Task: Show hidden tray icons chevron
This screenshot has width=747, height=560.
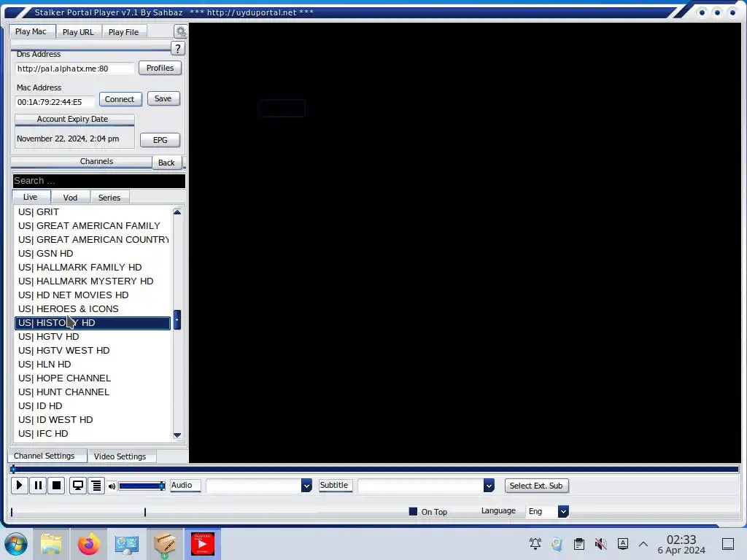Action: click(x=643, y=543)
